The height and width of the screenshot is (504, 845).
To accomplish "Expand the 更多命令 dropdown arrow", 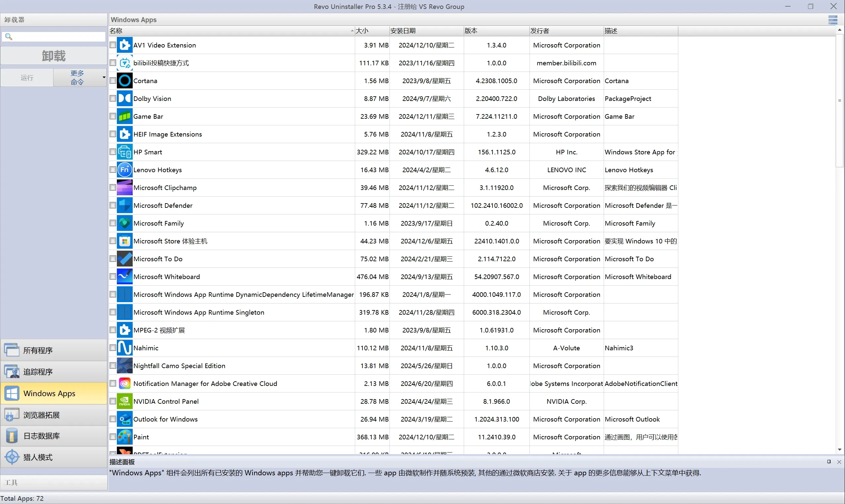I will point(104,78).
